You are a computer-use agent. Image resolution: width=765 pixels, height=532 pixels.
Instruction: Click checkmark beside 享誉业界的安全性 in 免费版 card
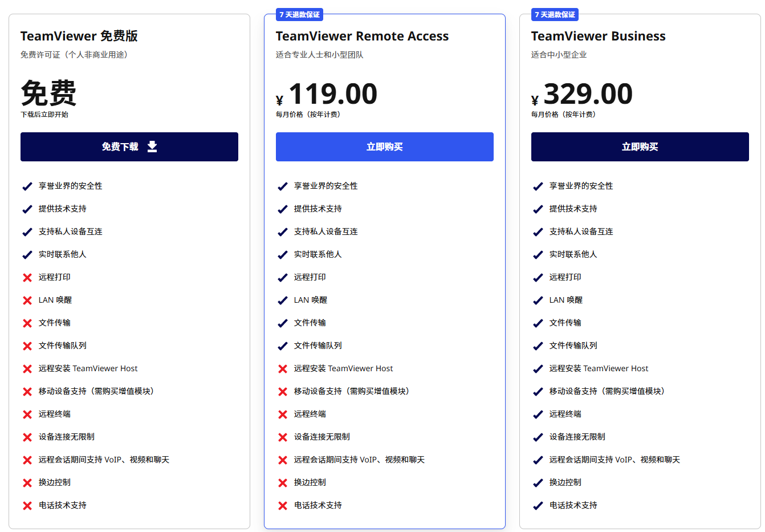27,186
